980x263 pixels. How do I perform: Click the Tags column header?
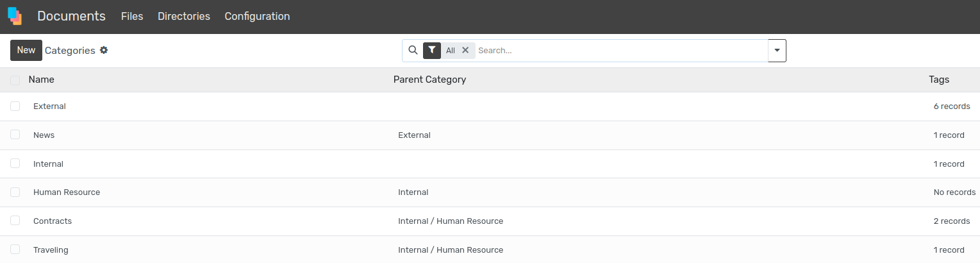pos(939,80)
